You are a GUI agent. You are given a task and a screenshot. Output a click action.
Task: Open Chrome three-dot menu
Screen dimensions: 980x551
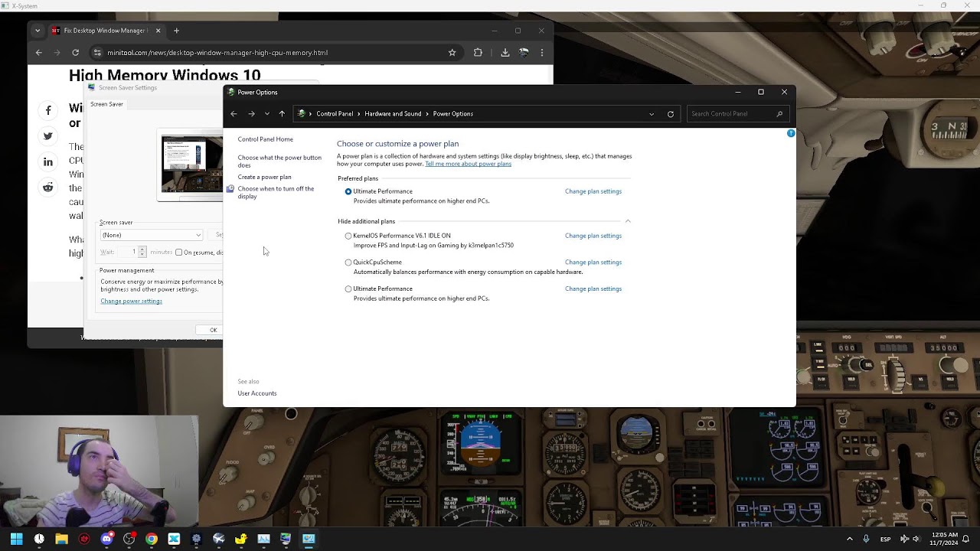pos(542,53)
